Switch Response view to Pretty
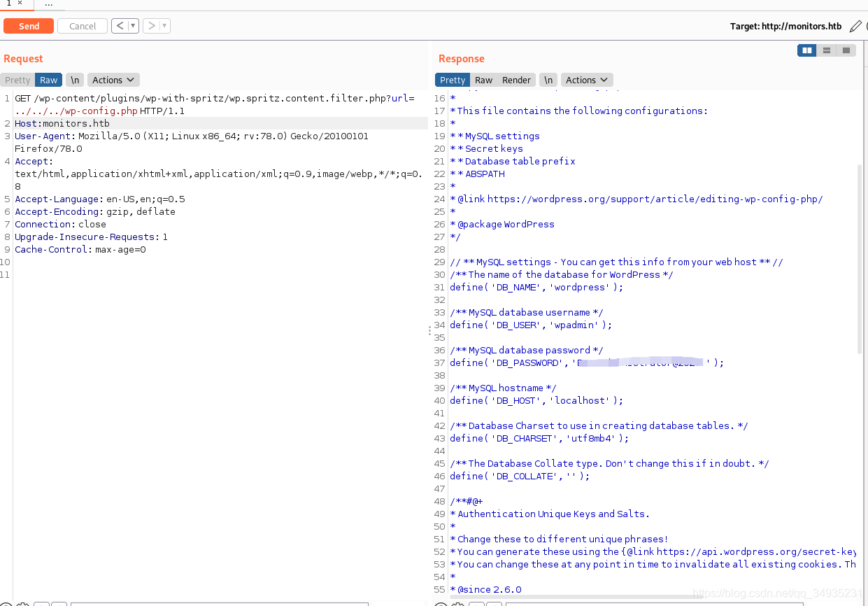The image size is (868, 606). 453,80
